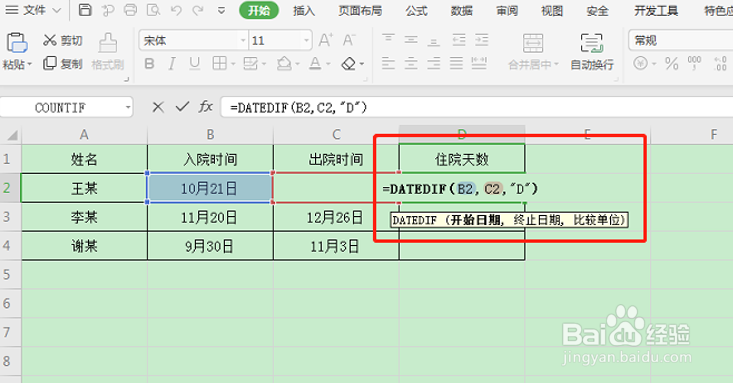This screenshot has height=383, width=733.
Task: Click the decrease indent icon
Action: [x=459, y=40]
